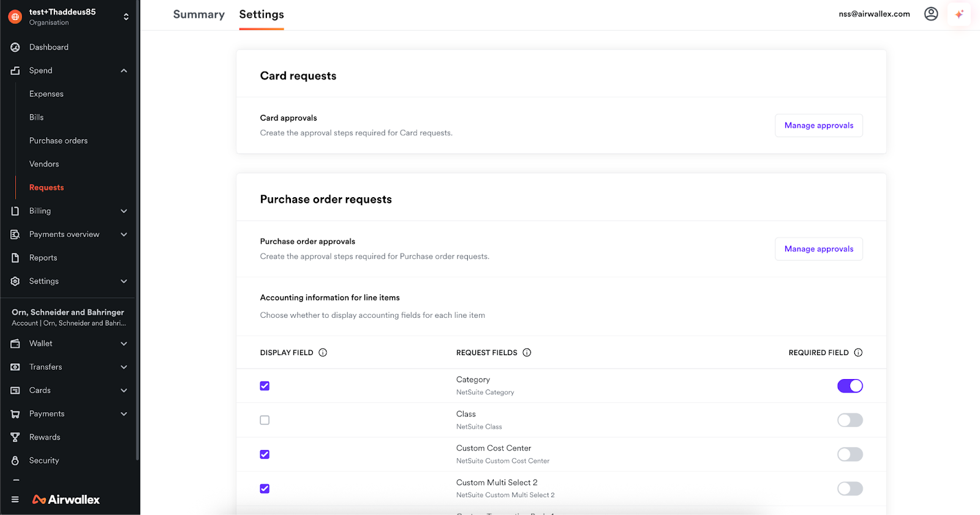
Task: Click info icon beside REQUIRED FIELD
Action: 858,353
